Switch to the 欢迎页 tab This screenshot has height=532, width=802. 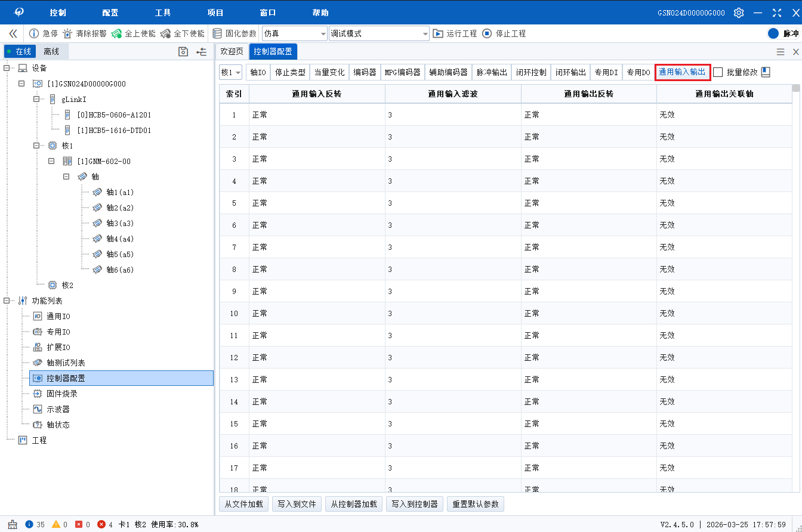pos(232,51)
